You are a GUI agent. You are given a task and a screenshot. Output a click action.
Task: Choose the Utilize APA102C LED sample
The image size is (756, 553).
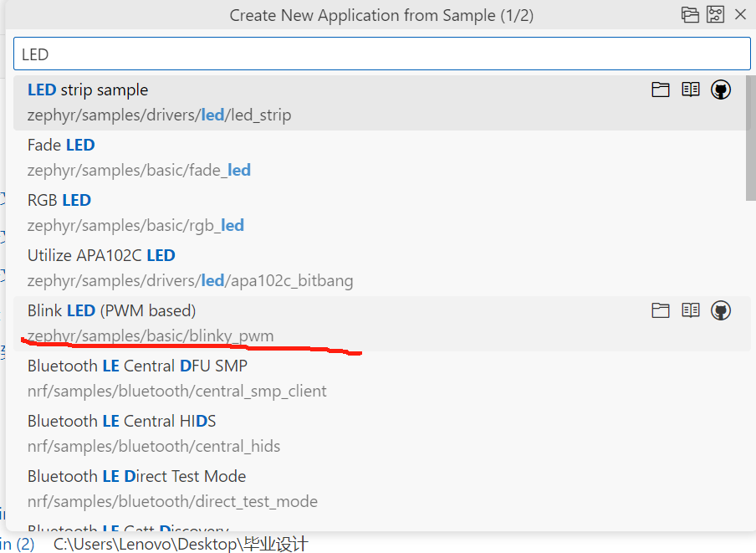(251, 267)
